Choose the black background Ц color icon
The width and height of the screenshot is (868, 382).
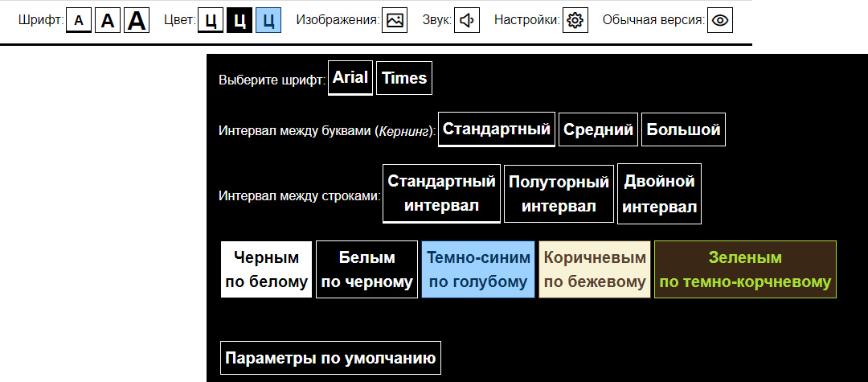[240, 21]
